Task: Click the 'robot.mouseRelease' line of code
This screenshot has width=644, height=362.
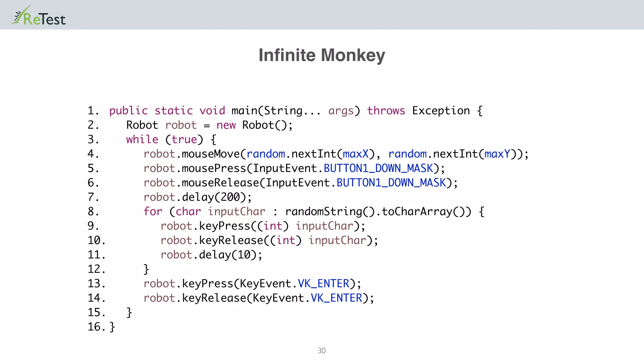Action: [301, 183]
